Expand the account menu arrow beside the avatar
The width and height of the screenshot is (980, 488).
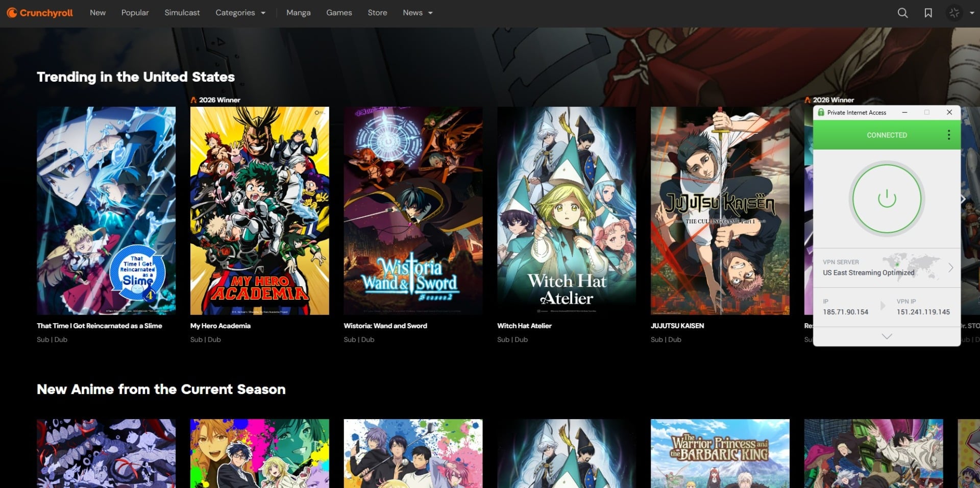[x=972, y=13]
